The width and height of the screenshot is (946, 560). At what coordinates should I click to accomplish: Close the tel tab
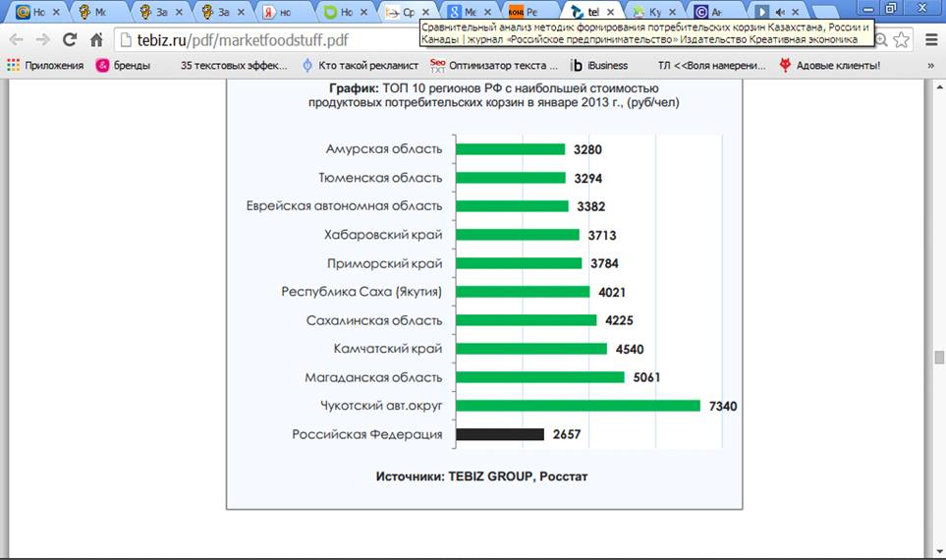pyautogui.click(x=611, y=12)
